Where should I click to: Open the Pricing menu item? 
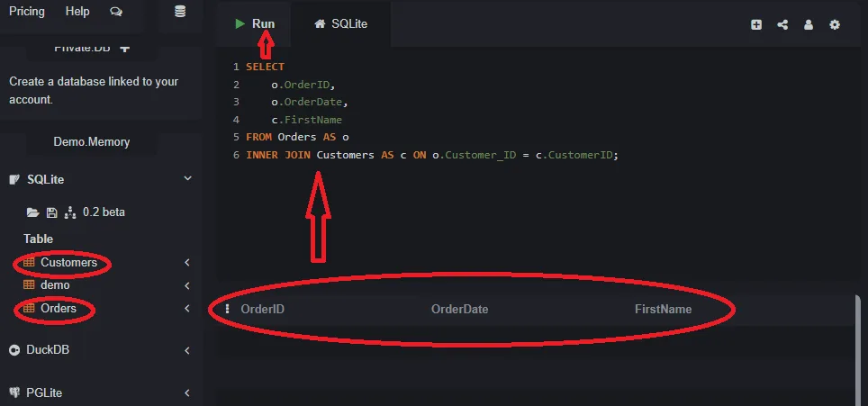tap(27, 12)
